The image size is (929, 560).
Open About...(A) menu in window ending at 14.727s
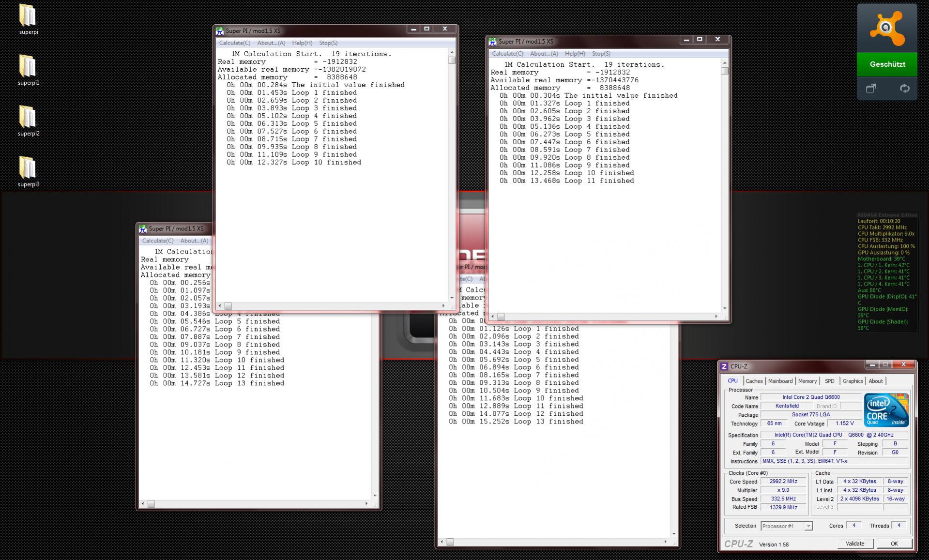point(195,241)
